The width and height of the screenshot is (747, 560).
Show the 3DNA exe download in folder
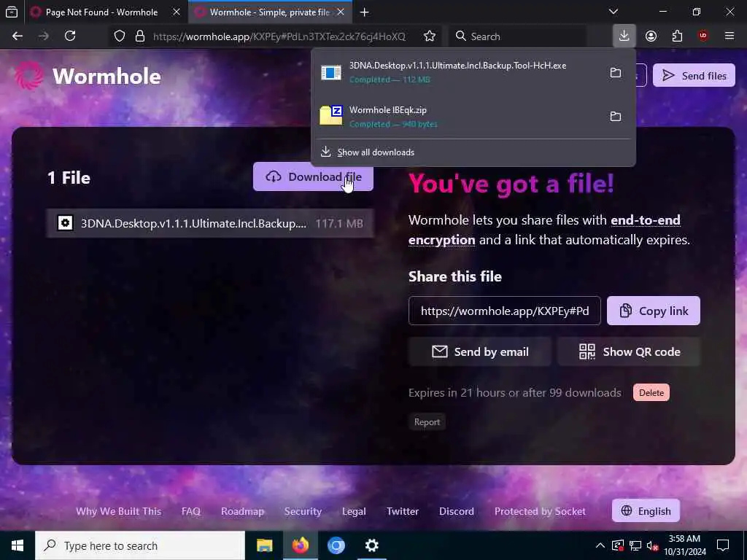pyautogui.click(x=616, y=72)
